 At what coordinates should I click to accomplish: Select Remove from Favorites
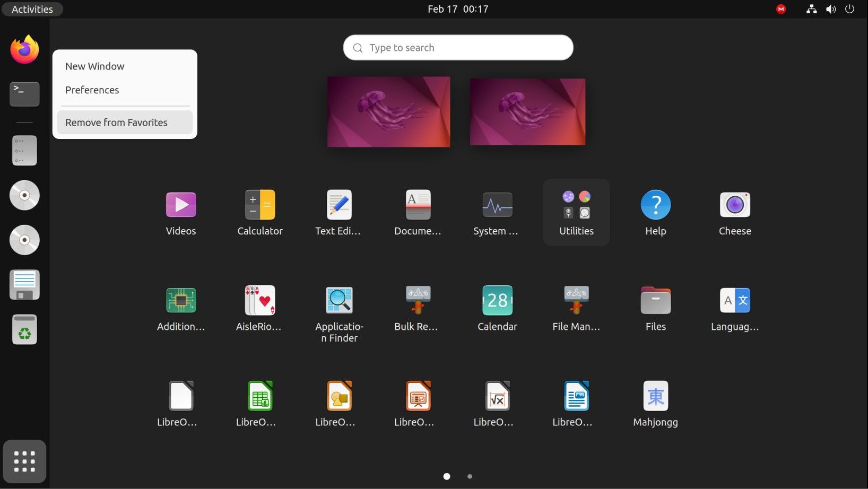116,123
